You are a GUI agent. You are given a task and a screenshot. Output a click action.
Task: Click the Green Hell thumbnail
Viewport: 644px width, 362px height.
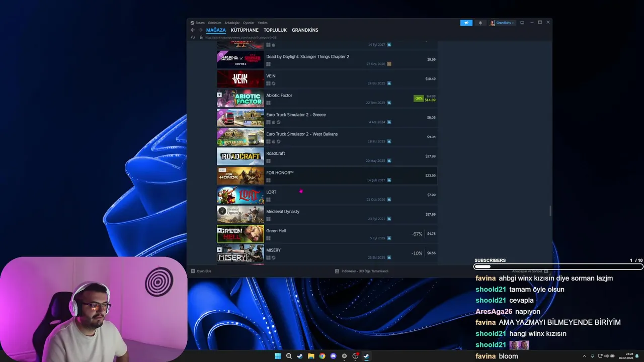pos(240,234)
